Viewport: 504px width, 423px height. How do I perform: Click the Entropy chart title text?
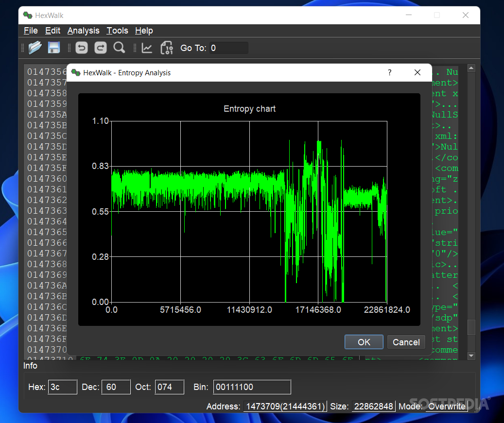[x=249, y=109]
